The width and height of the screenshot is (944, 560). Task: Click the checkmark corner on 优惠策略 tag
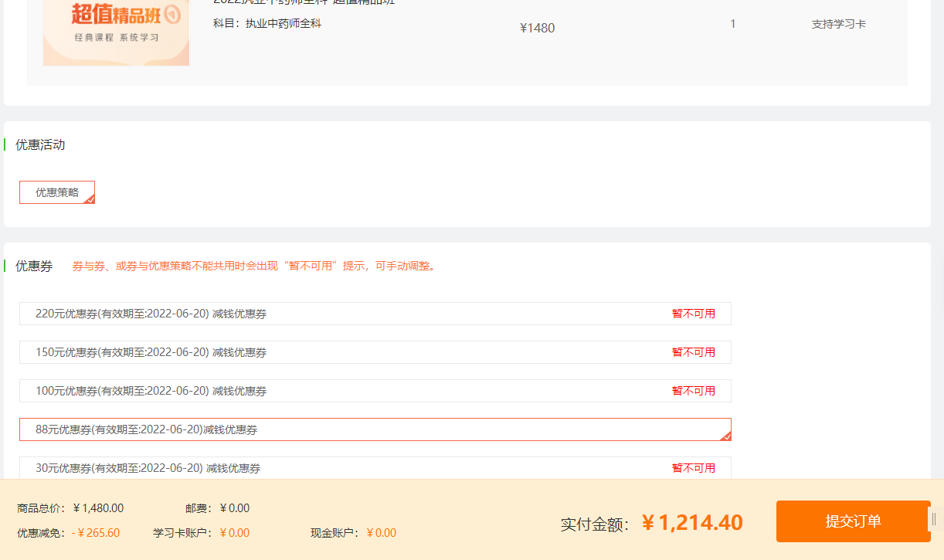click(x=90, y=199)
